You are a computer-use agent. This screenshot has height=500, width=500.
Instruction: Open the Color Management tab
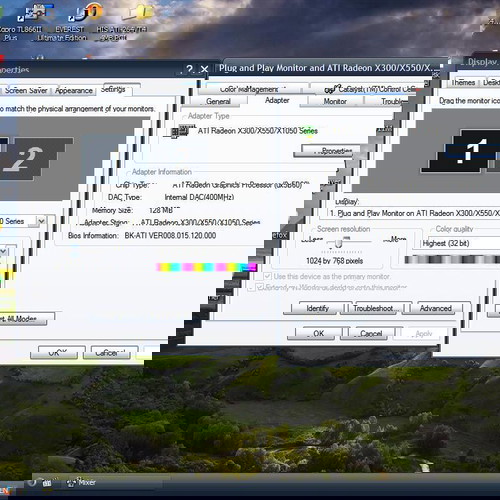pyautogui.click(x=250, y=89)
